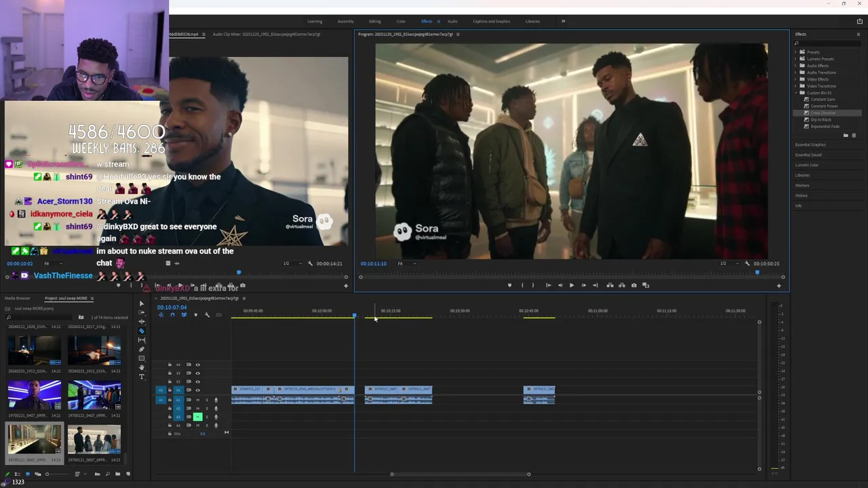Show more workspaces overflow chevron
The image size is (868, 488).
(x=563, y=21)
